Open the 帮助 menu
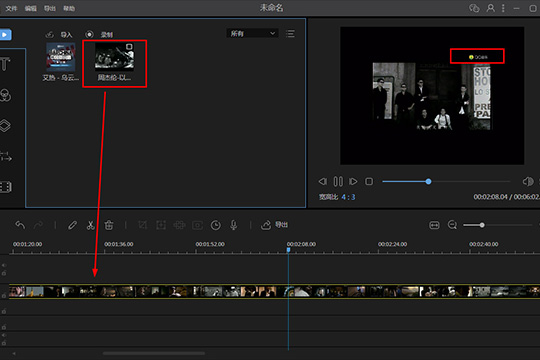540x360 pixels. click(69, 8)
